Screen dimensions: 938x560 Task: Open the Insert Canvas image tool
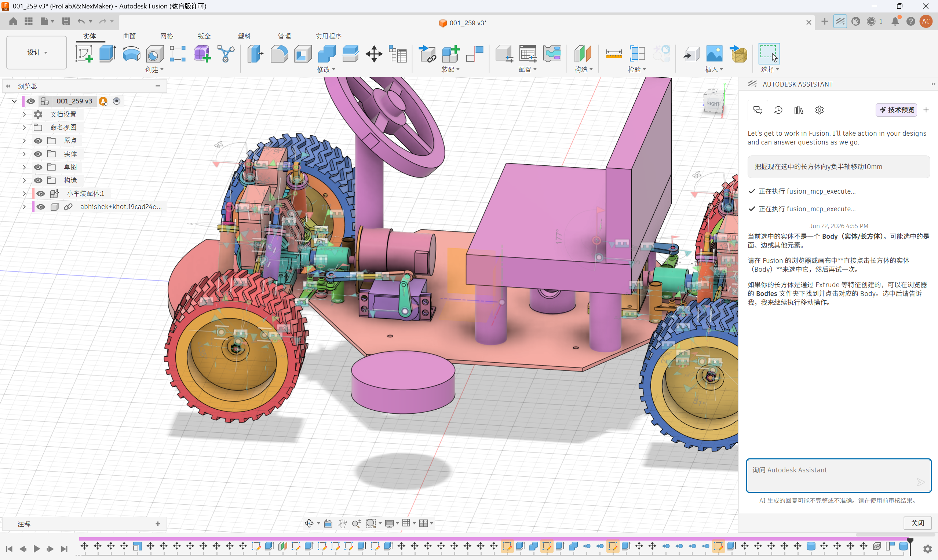point(714,54)
